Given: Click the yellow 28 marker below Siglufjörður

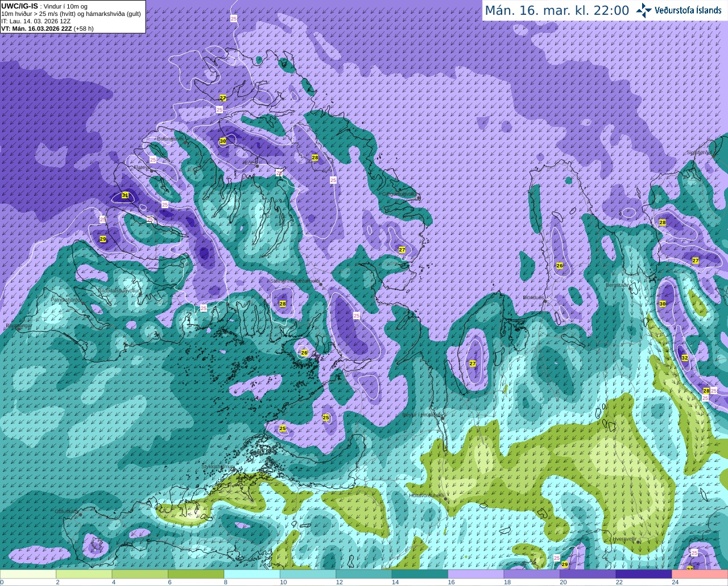Looking at the screenshot, I should pyautogui.click(x=663, y=222).
